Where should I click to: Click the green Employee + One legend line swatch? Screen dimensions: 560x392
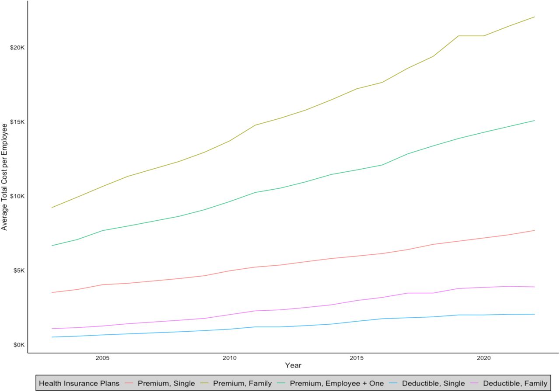pyautogui.click(x=281, y=383)
